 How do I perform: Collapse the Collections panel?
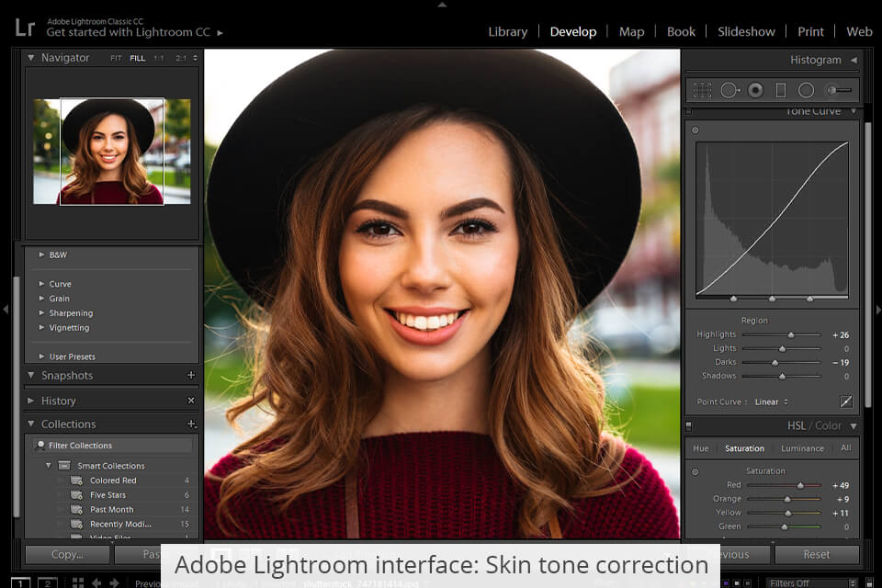pos(31,424)
